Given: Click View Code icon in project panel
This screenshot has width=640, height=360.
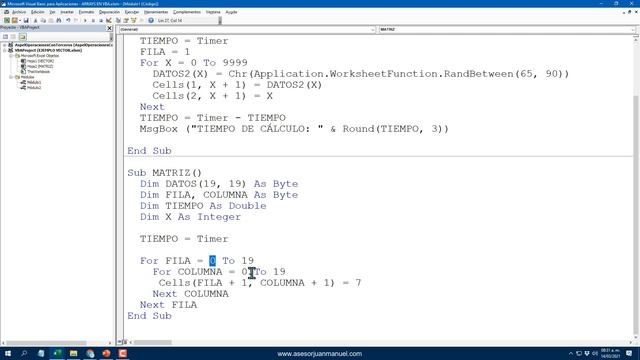Looking at the screenshot, I should tap(5, 37).
